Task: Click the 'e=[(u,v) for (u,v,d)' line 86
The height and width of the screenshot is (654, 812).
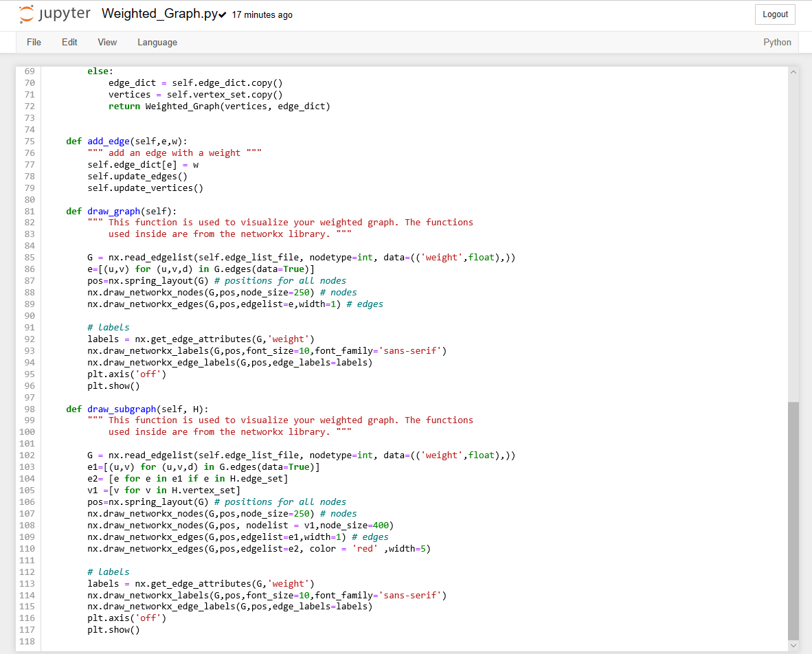Action: pyautogui.click(x=201, y=269)
